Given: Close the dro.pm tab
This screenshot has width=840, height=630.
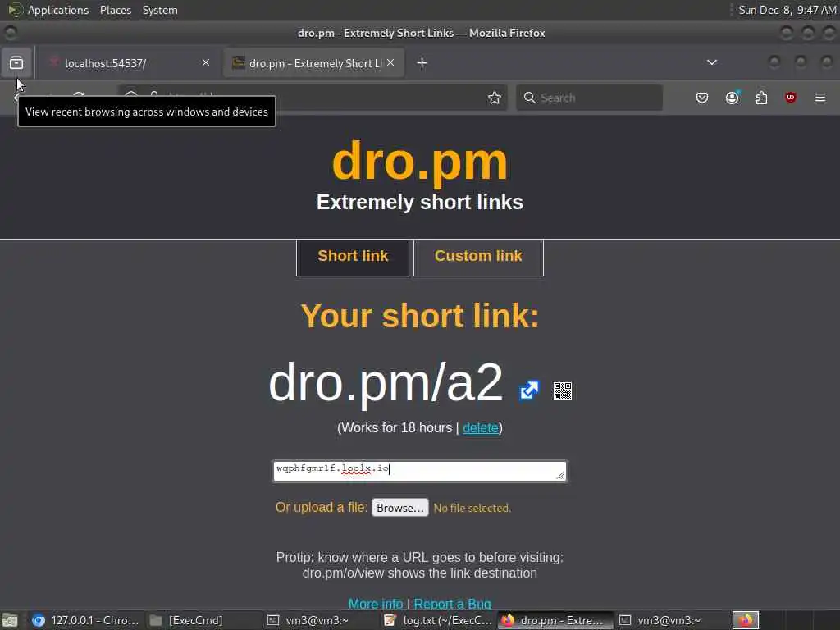Looking at the screenshot, I should 390,62.
